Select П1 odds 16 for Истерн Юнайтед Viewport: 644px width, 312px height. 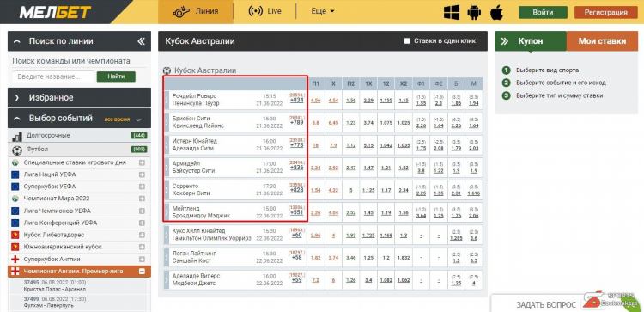pos(315,145)
